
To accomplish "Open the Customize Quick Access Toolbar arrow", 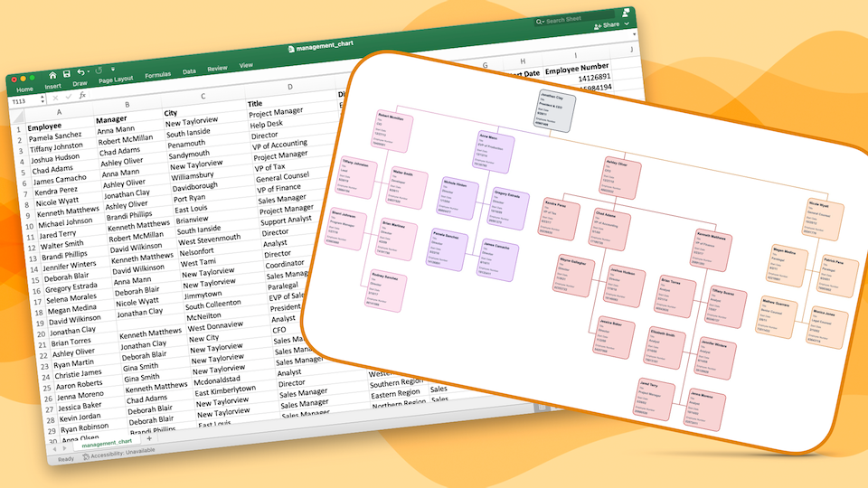I will click(x=113, y=70).
